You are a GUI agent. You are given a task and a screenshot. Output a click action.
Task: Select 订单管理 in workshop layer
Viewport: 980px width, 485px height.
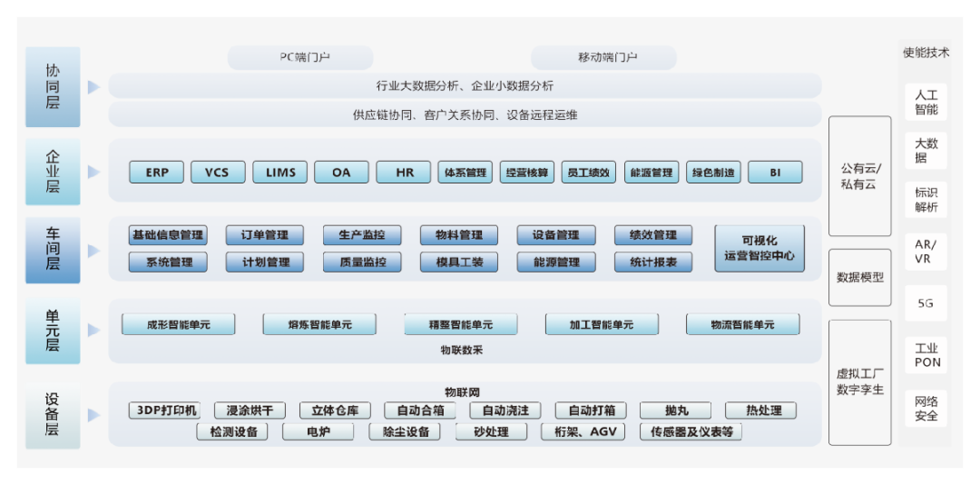266,235
